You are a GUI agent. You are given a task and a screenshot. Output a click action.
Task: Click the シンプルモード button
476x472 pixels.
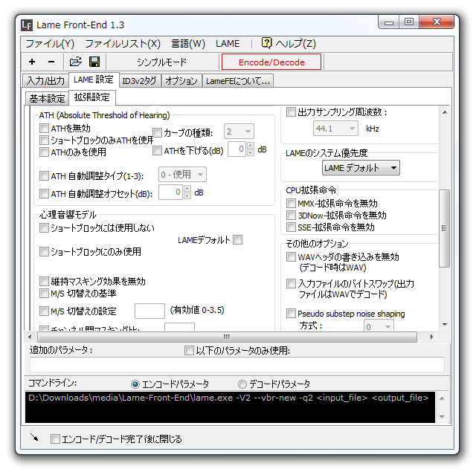click(162, 62)
